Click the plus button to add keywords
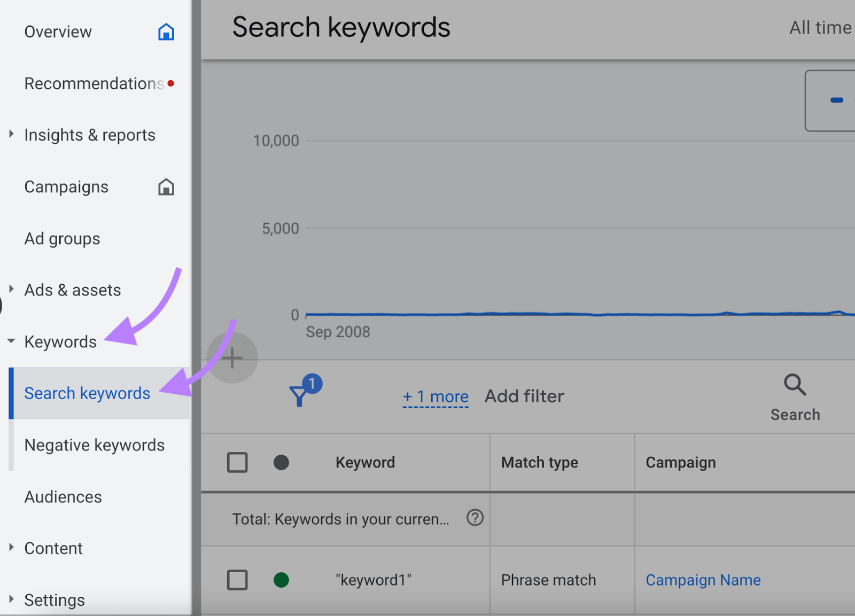Image resolution: width=855 pixels, height=616 pixels. coord(232,358)
